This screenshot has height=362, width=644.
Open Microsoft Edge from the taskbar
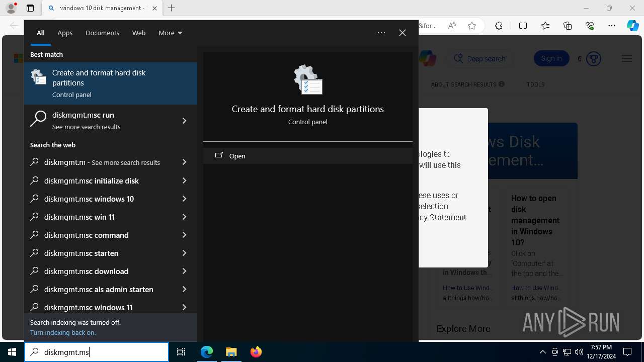pyautogui.click(x=207, y=352)
